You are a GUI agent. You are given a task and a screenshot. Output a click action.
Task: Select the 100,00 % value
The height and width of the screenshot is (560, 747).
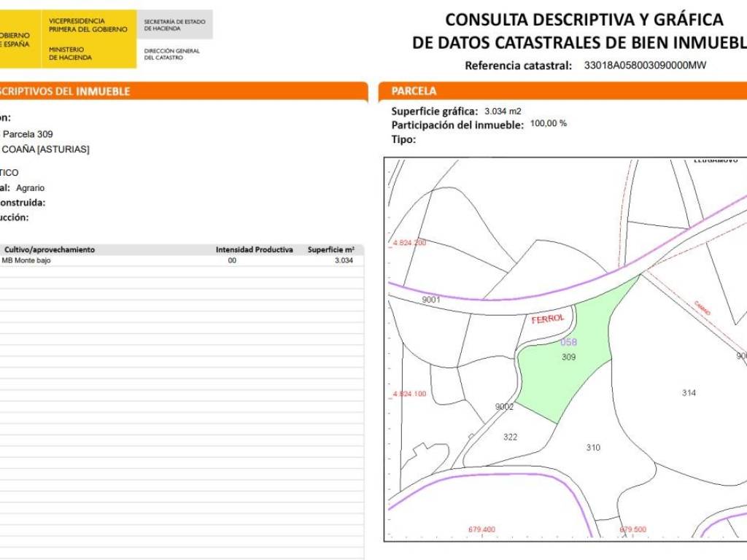549,123
